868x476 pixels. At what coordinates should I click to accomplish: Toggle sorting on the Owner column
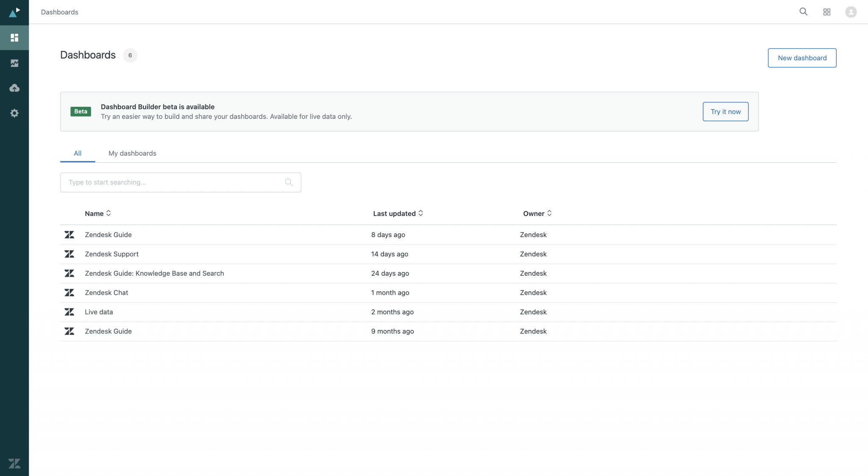click(537, 213)
